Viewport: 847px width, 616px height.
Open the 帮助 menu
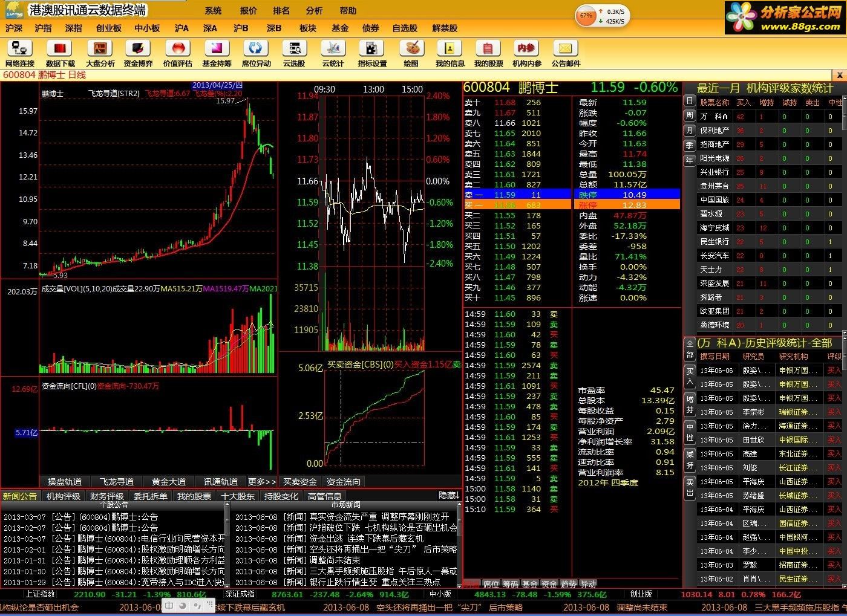point(348,11)
